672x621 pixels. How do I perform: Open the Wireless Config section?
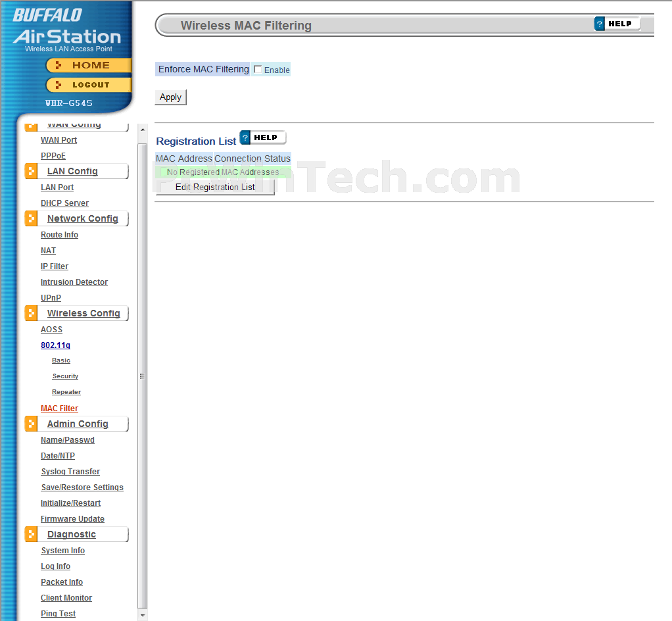(x=84, y=313)
